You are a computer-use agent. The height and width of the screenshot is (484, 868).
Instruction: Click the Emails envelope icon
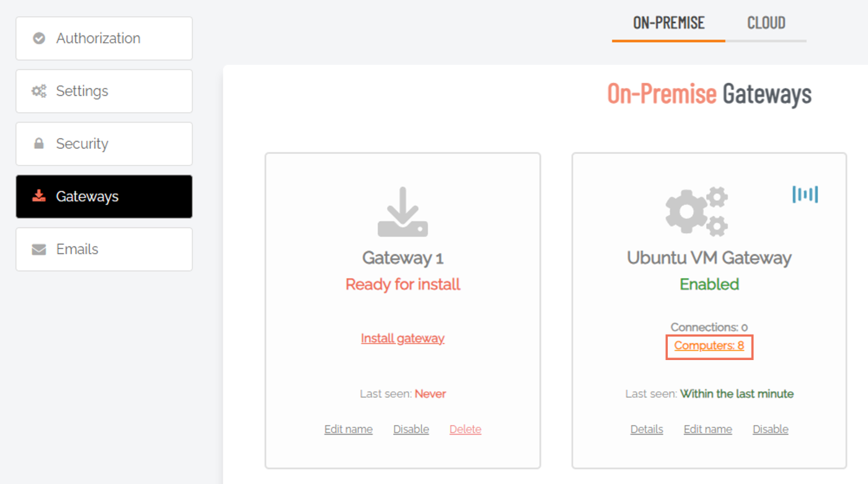click(39, 249)
